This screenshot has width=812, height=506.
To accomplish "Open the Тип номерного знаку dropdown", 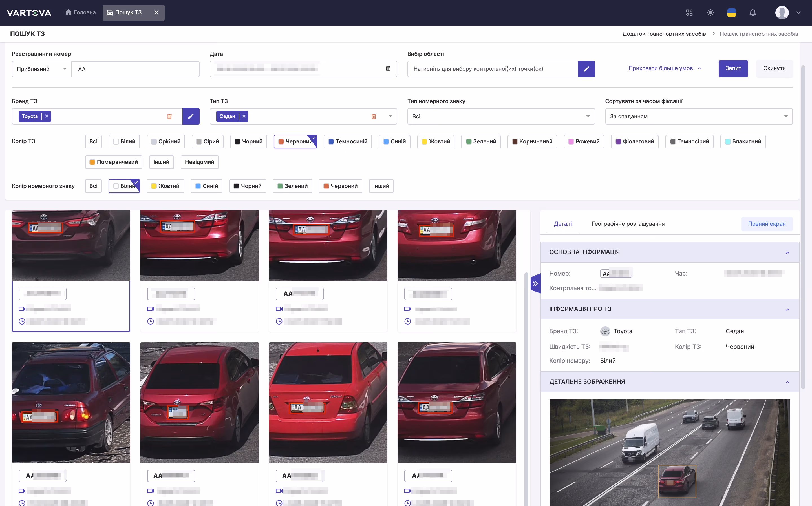I will tap(501, 116).
